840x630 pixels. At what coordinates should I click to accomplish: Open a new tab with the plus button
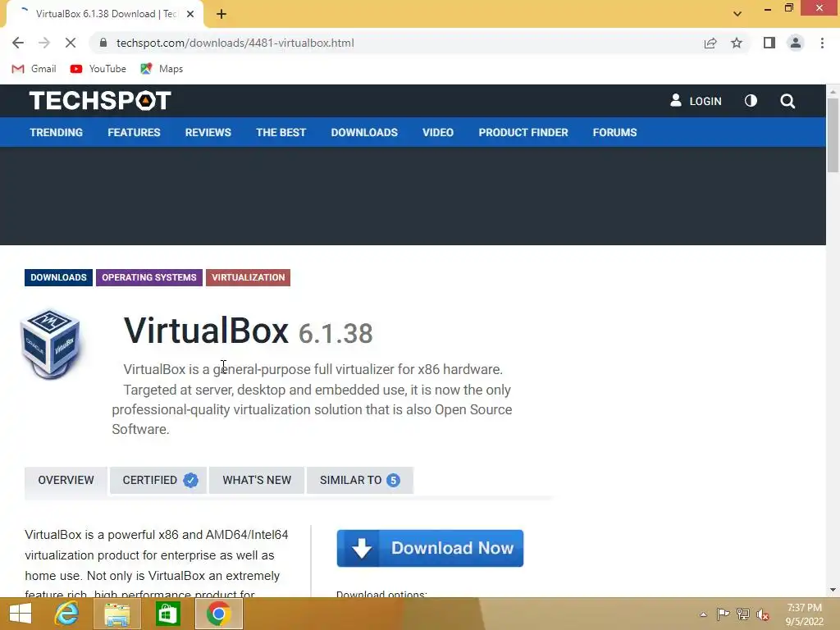(221, 14)
